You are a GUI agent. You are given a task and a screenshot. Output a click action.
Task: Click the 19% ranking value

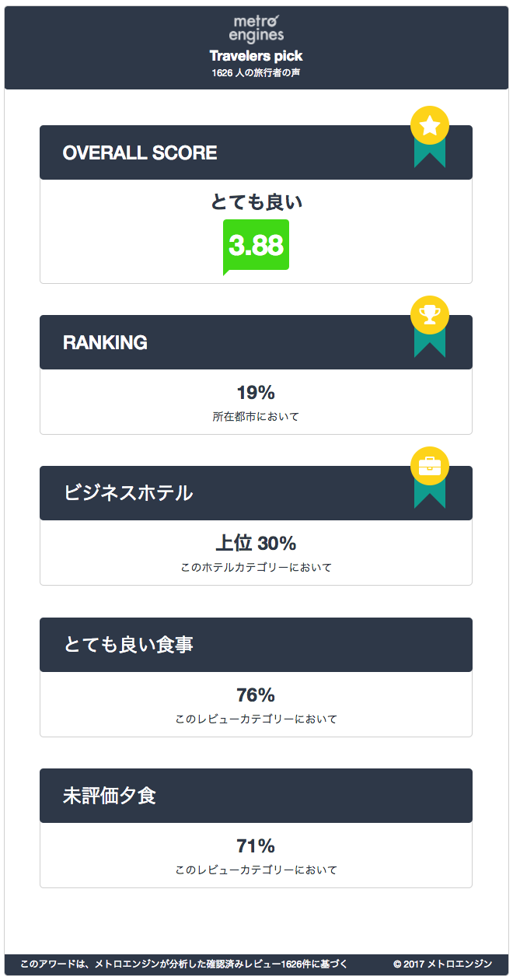pyautogui.click(x=256, y=393)
